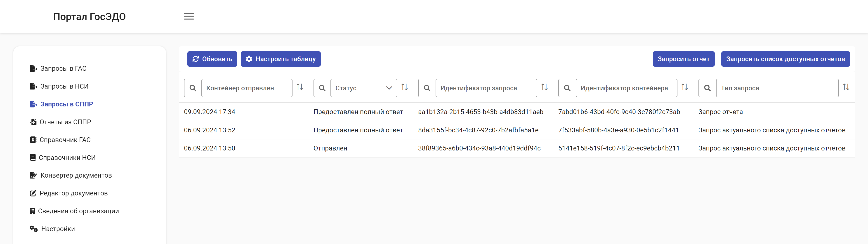
Task: Click search icon for Статус filter
Action: click(x=322, y=88)
